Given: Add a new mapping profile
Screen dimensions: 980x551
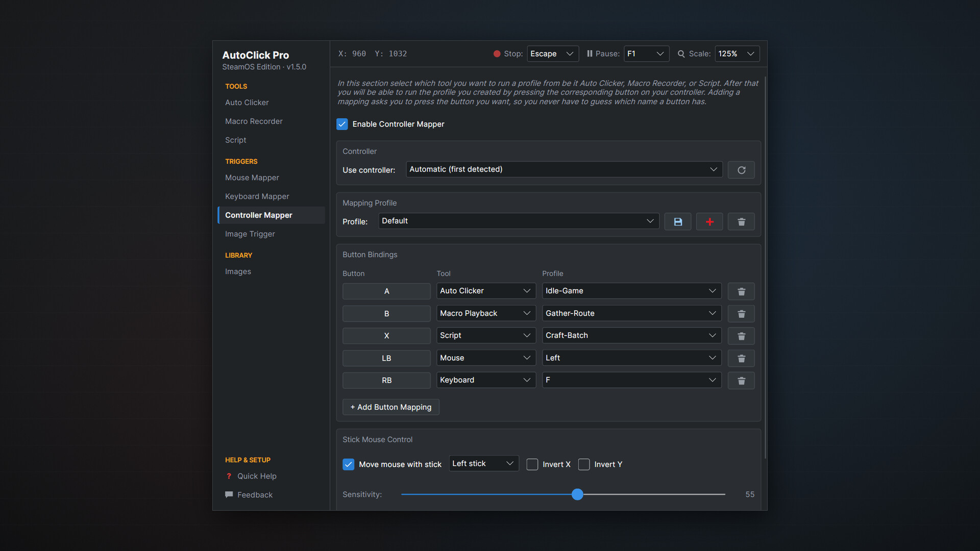Looking at the screenshot, I should click(x=709, y=221).
